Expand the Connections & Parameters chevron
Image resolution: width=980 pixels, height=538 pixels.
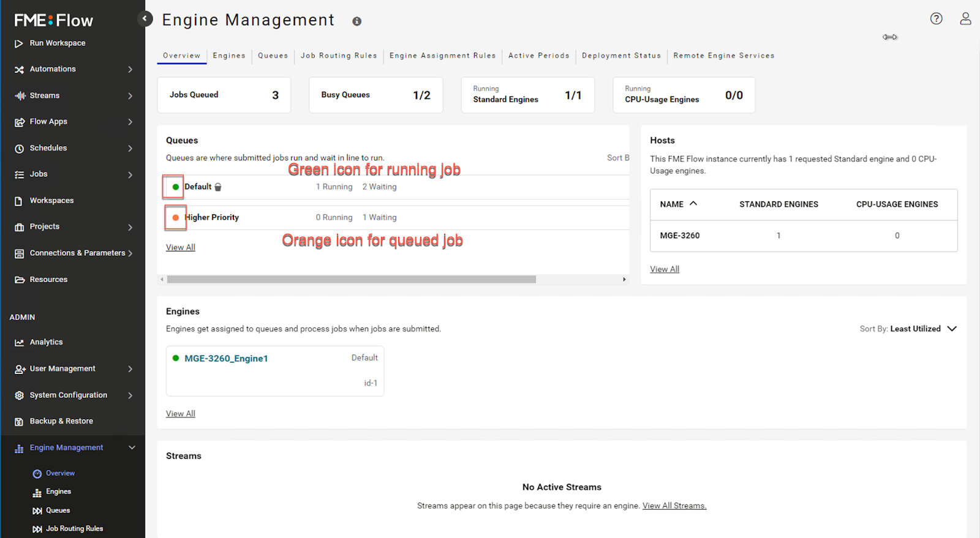(x=130, y=253)
